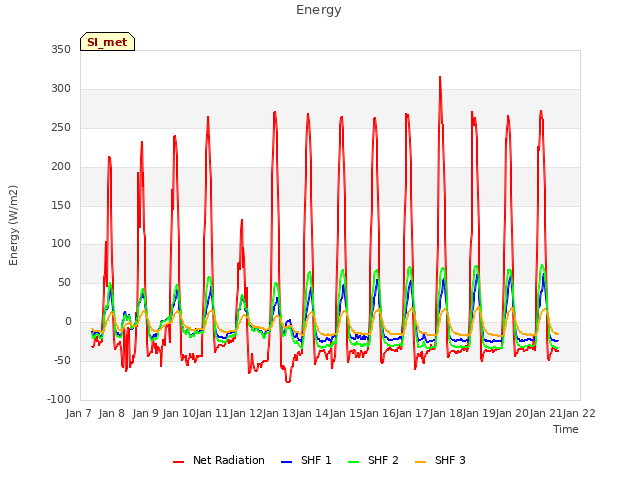The height and width of the screenshot is (480, 640).
Task: Click the Jan 18 x-axis label
Action: point(446,413)
